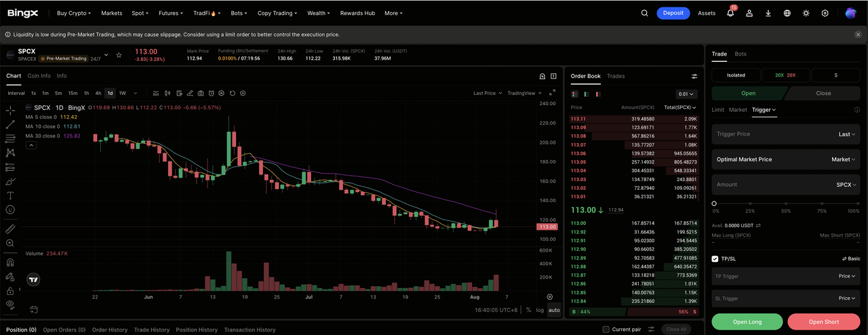Expand more intervals chevron after 1W
This screenshot has width=868, height=335.
[x=135, y=93]
